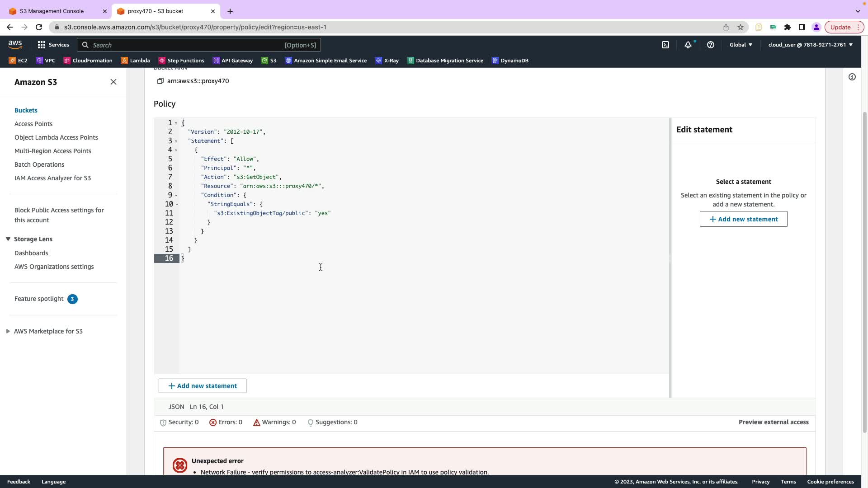The width and height of the screenshot is (868, 488).
Task: Open AWS CloudShell icon in top bar
Action: coord(665,45)
